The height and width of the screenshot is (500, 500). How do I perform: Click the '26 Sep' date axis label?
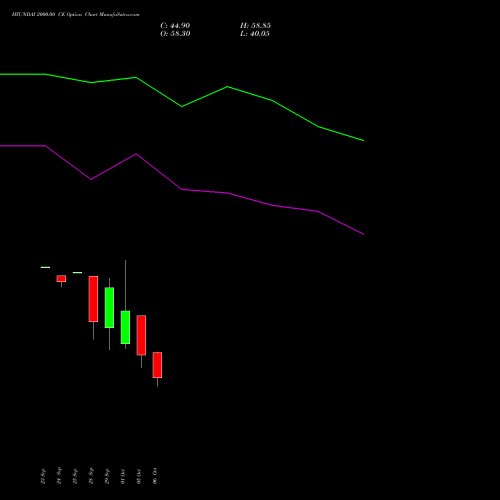[x=91, y=476]
